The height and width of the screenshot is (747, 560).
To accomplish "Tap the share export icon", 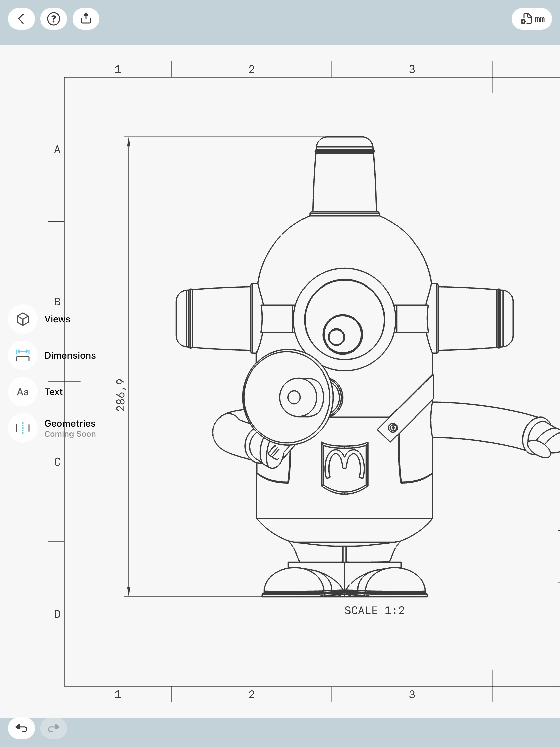I will point(86,19).
